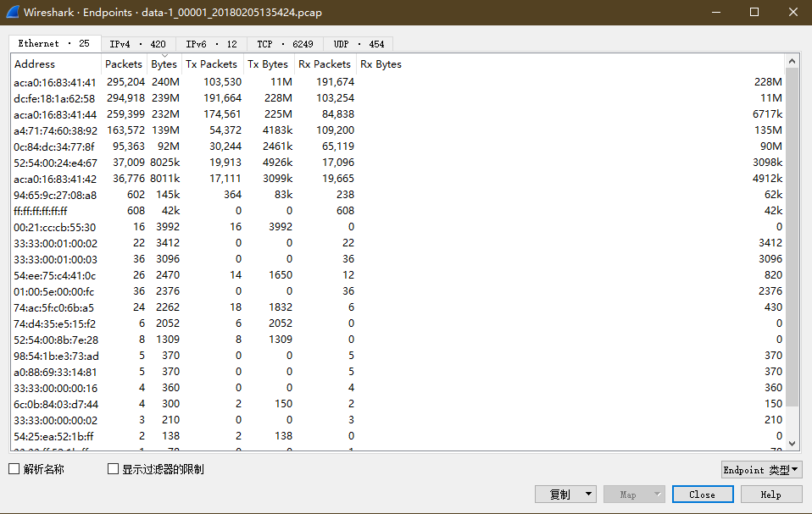Maximize the Endpoints window
The image size is (812, 514).
[754, 12]
